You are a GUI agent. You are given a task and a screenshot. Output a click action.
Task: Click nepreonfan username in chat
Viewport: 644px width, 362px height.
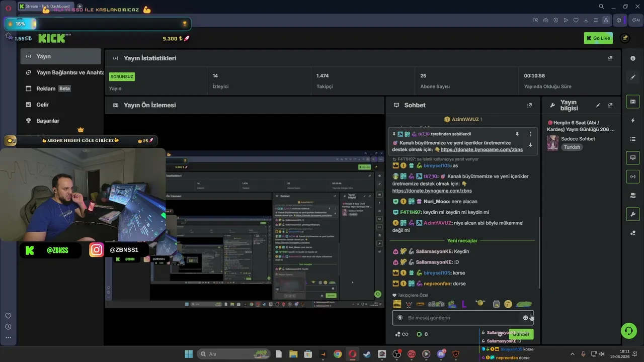tap(437, 284)
